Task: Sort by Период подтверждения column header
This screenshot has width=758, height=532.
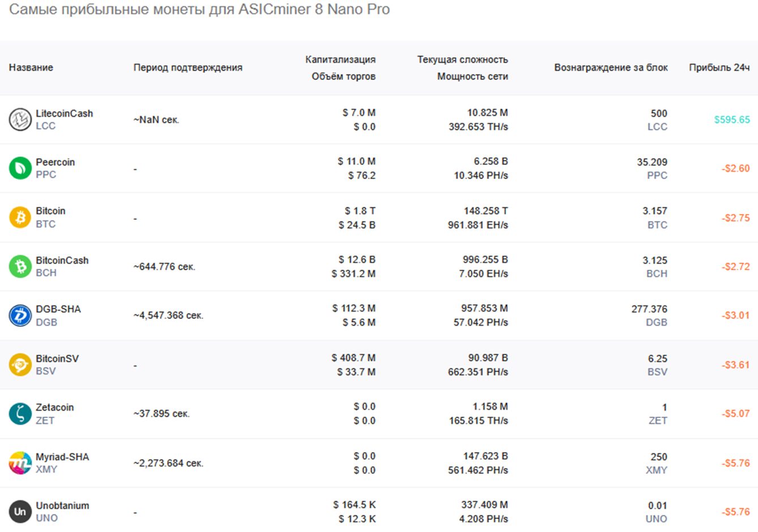Action: coord(188,67)
